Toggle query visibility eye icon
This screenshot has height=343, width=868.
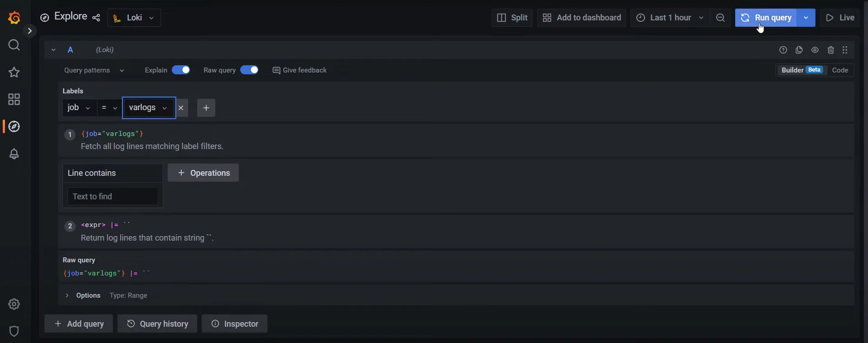[x=815, y=50]
